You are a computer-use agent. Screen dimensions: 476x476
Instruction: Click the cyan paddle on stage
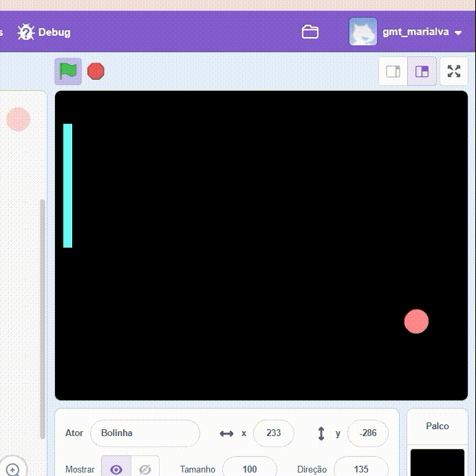(67, 186)
